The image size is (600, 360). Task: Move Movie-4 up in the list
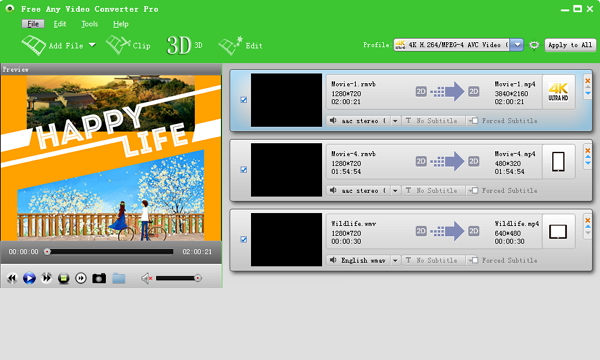coord(588,157)
